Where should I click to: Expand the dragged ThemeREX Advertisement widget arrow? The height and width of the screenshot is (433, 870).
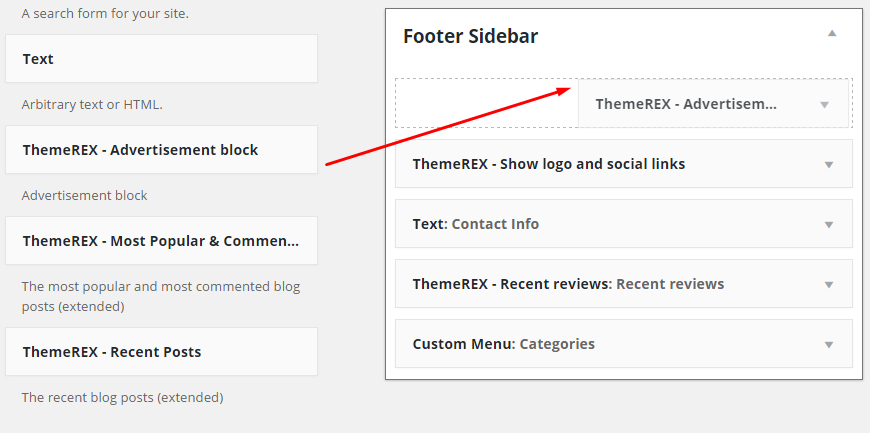pos(824,104)
